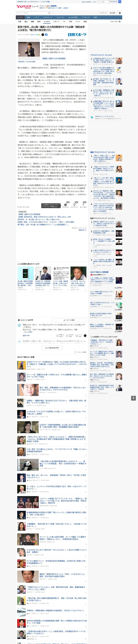Click the Yahoo! JAPAN News logo
The height and width of the screenshot is (644, 138).
pyautogui.click(x=27, y=7)
